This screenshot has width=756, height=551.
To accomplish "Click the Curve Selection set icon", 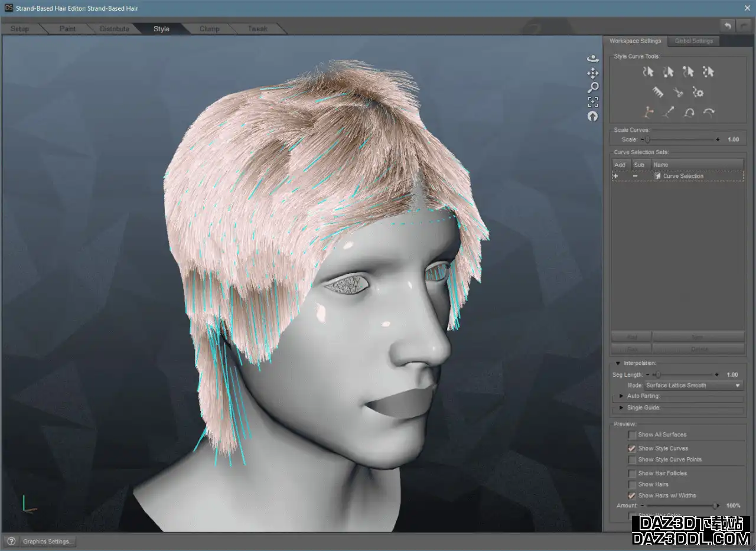I will (657, 176).
